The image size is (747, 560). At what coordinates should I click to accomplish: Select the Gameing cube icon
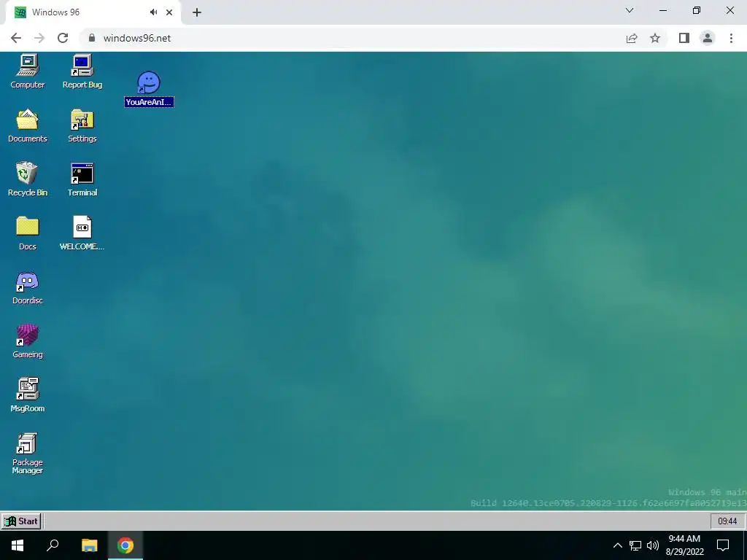tap(27, 341)
